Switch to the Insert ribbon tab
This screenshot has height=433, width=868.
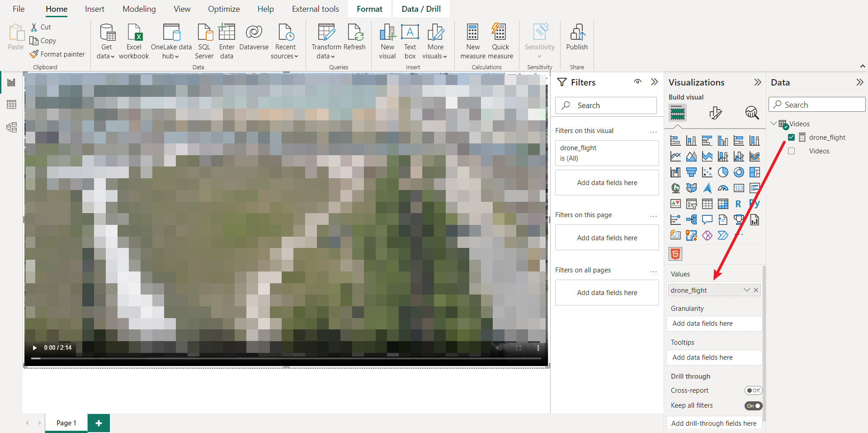(x=94, y=9)
